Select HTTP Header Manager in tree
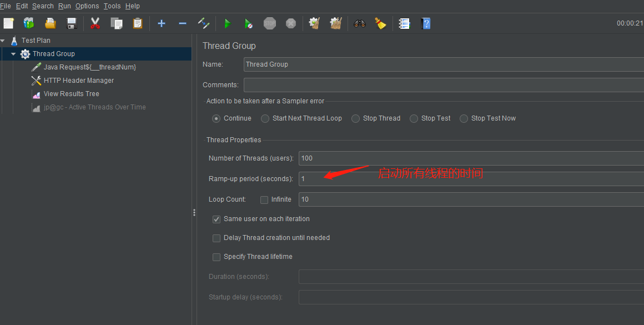Image resolution: width=644 pixels, height=325 pixels. point(79,81)
